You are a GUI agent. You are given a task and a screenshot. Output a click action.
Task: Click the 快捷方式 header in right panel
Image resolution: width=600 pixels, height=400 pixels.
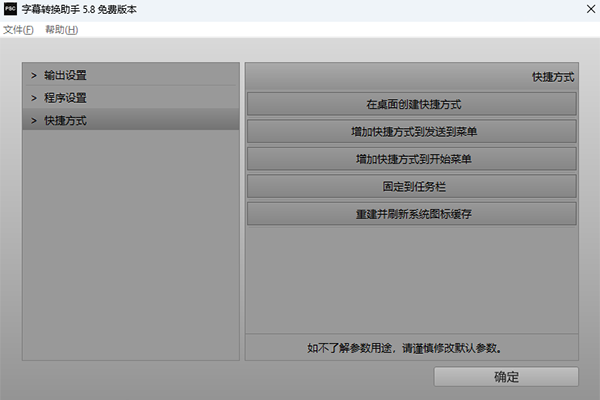point(552,76)
